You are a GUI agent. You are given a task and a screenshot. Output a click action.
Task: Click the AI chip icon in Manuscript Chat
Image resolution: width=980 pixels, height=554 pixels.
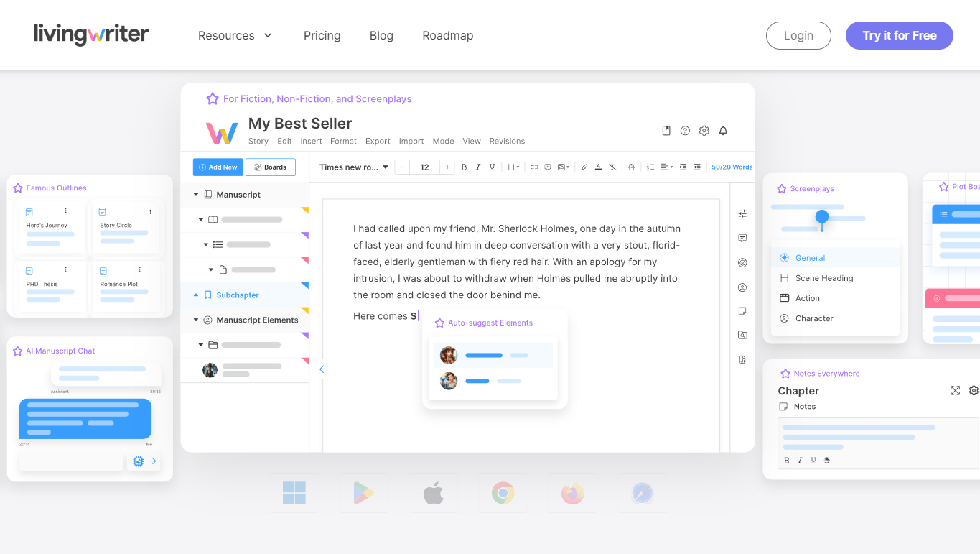point(138,461)
